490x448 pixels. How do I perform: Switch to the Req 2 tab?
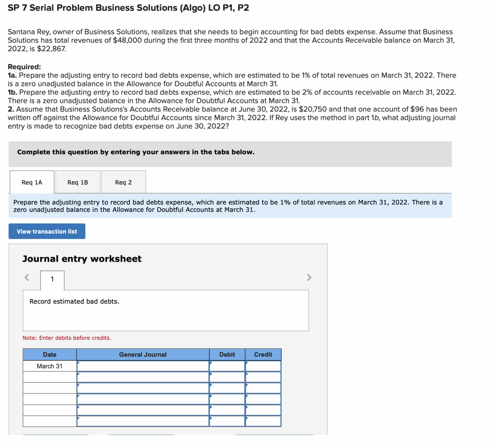coord(124,182)
